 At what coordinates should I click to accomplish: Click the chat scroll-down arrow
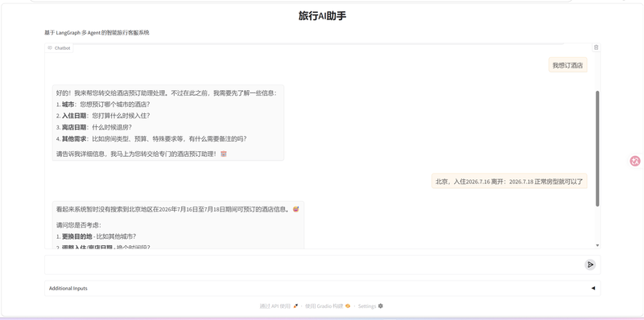pyautogui.click(x=597, y=245)
